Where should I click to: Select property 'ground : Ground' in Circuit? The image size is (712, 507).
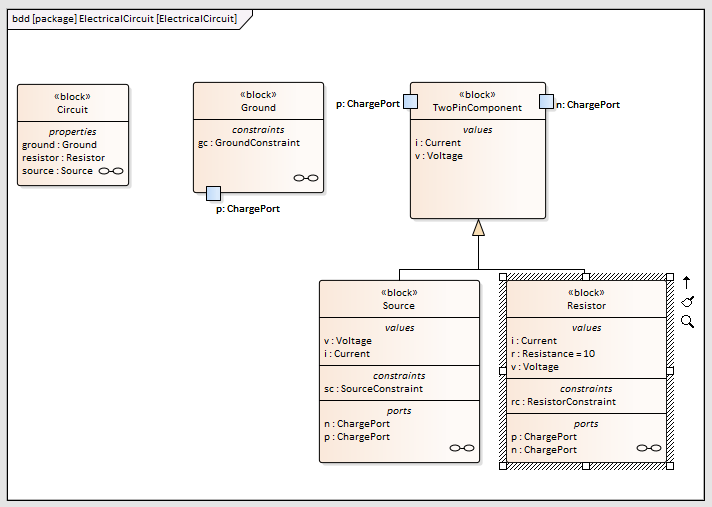point(59,145)
